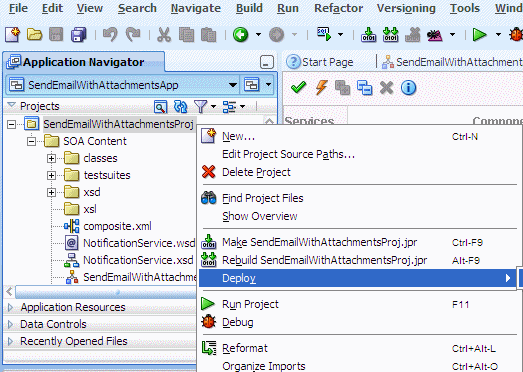The image size is (523, 372).
Task: Open the SQL worksheet icon
Action: [324, 34]
